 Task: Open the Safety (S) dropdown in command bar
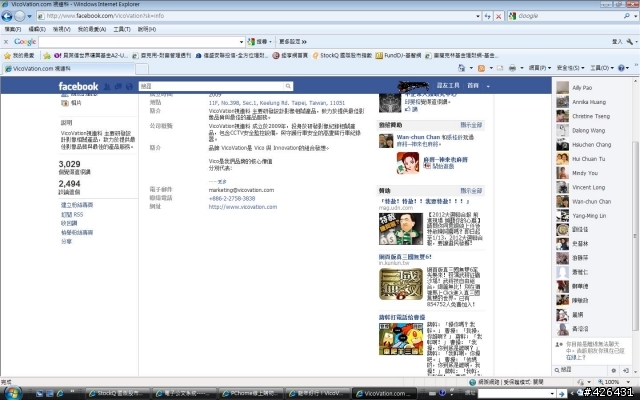[x=570, y=68]
